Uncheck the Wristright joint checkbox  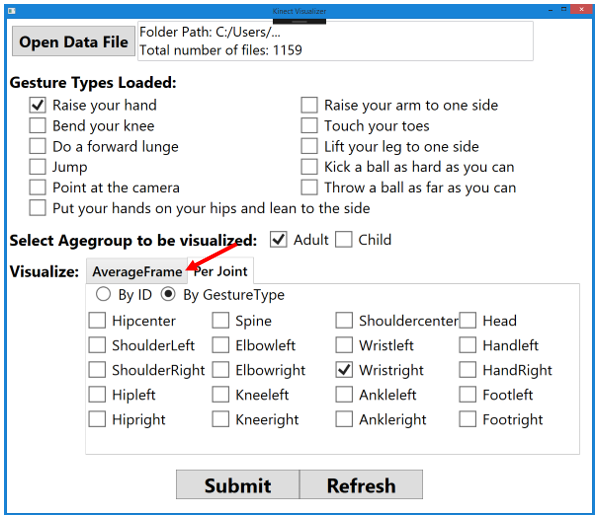[344, 370]
